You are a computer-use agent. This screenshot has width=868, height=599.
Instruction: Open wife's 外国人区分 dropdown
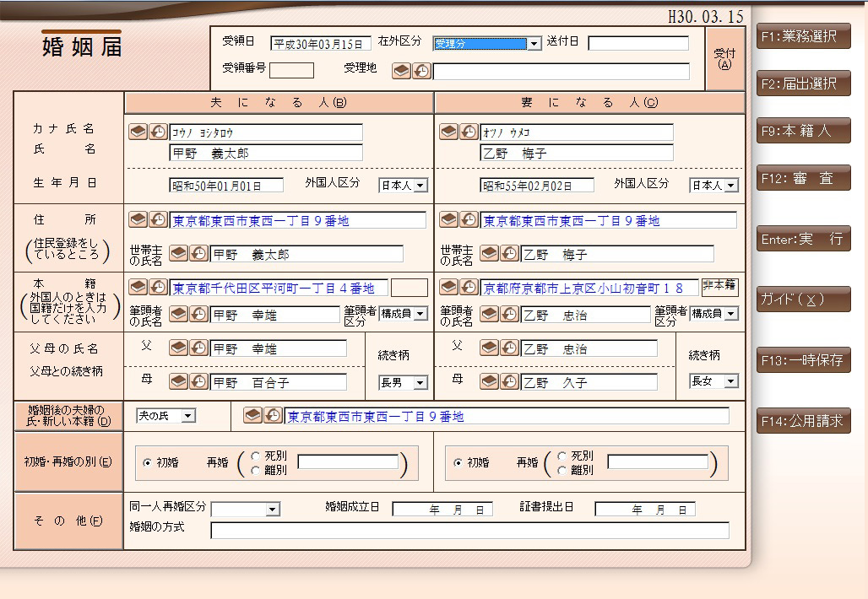[731, 186]
